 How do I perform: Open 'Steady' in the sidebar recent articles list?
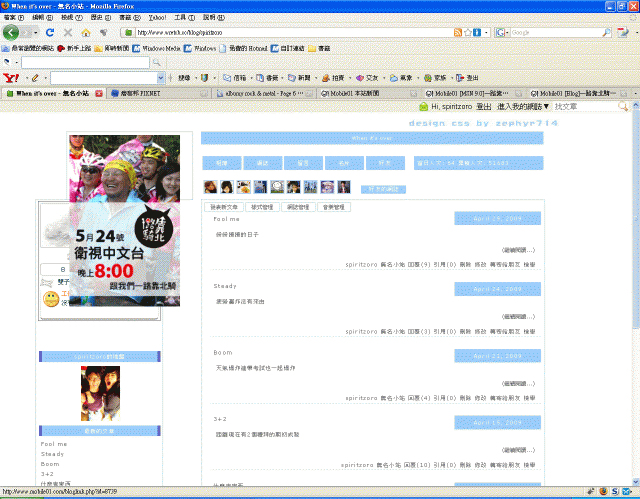52,454
